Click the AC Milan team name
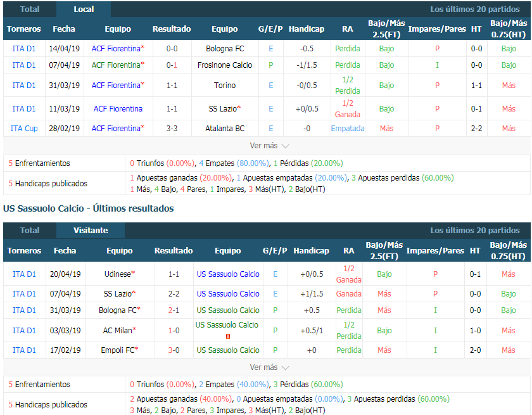The image size is (532, 415). coord(117,330)
